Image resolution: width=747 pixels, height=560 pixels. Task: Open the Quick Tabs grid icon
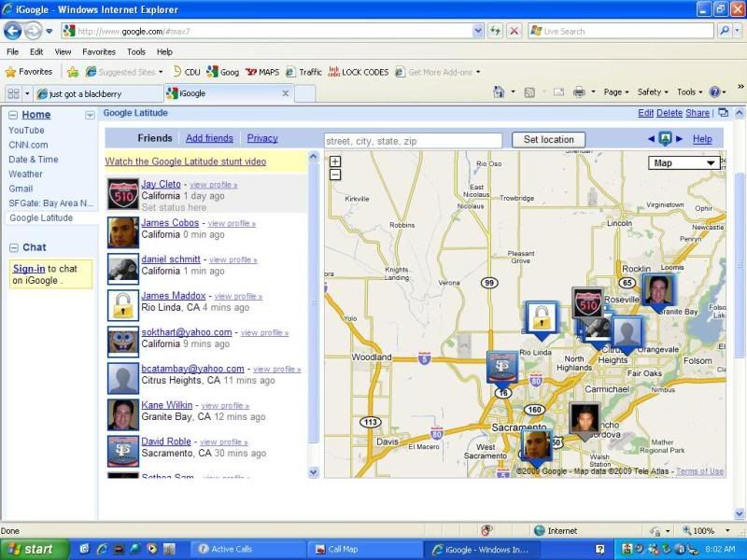(x=13, y=93)
